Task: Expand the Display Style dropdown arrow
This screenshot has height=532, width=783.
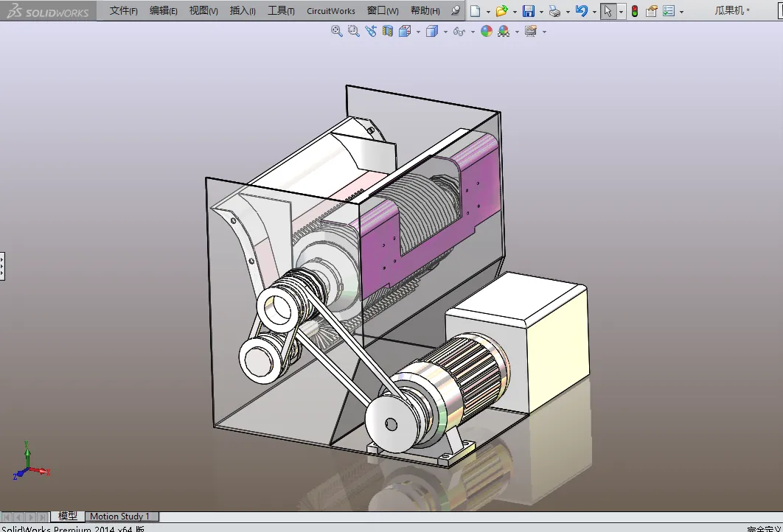Action: 445,32
